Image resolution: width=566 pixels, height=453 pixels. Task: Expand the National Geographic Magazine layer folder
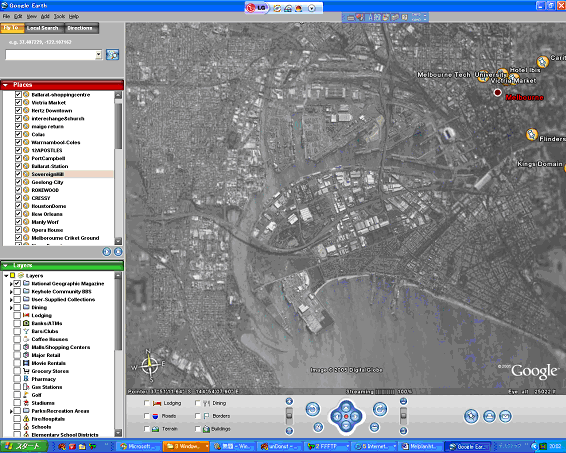(11, 284)
